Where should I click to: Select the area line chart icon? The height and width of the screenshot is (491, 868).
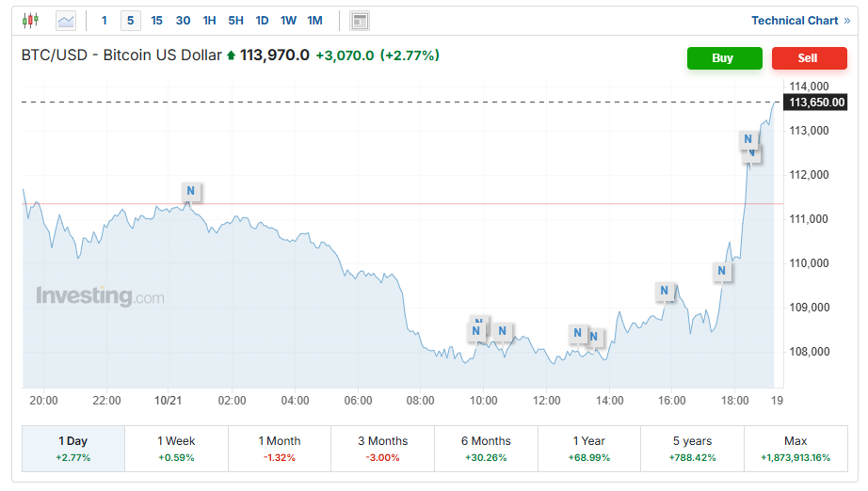coord(66,20)
